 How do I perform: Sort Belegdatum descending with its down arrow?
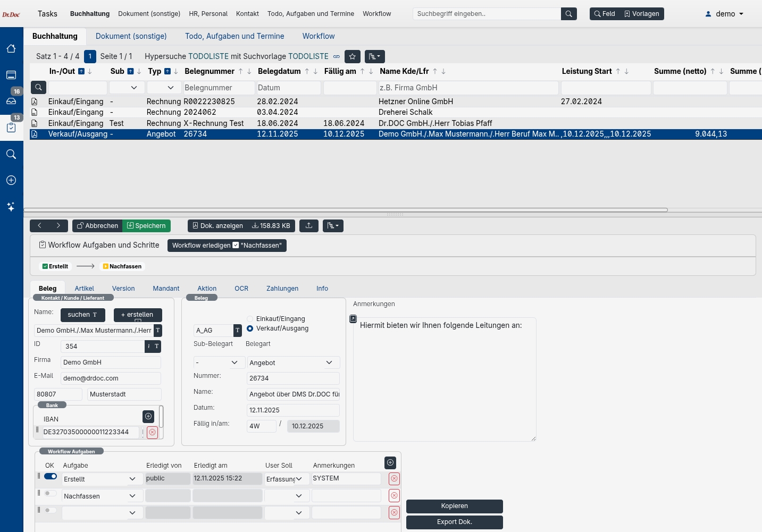click(x=315, y=71)
